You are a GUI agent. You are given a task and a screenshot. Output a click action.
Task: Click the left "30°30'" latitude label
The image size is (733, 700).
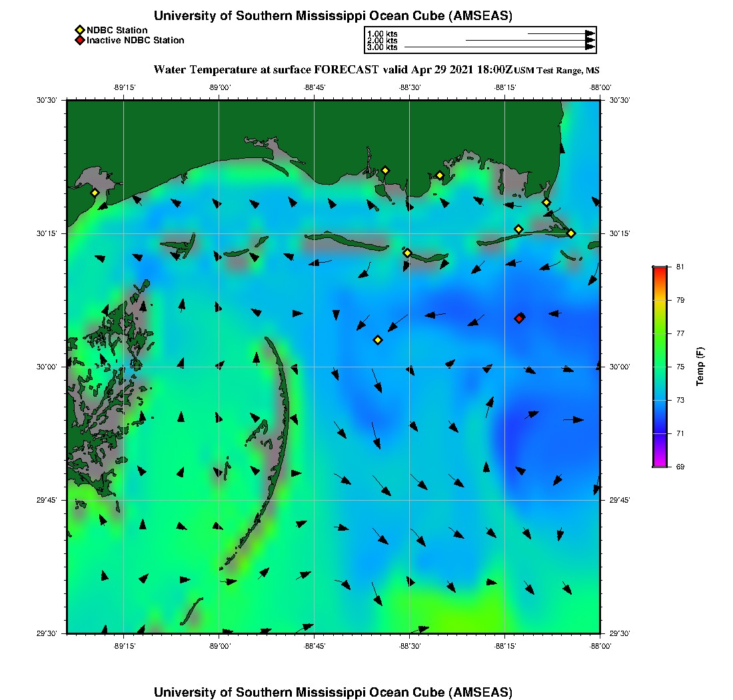click(47, 100)
